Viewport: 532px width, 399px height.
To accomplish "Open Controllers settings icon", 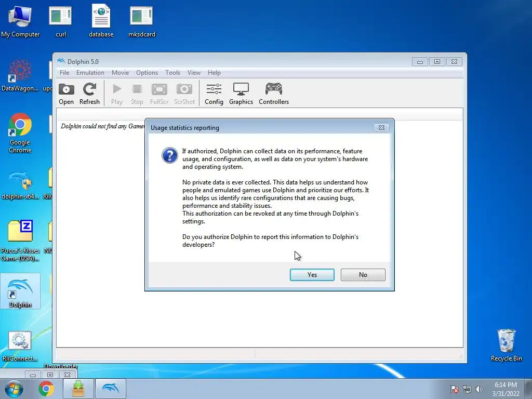I will 274,94.
